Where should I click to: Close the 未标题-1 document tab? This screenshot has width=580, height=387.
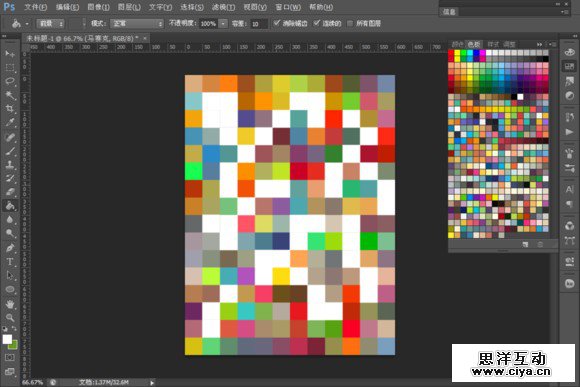pyautogui.click(x=145, y=38)
